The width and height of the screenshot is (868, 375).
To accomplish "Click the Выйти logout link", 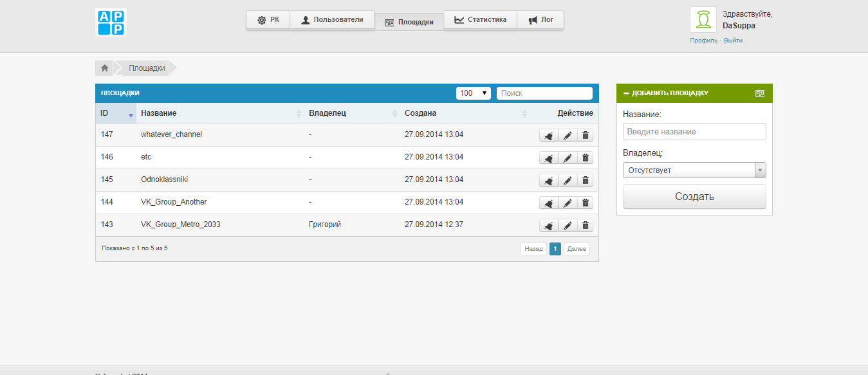I will point(733,41).
